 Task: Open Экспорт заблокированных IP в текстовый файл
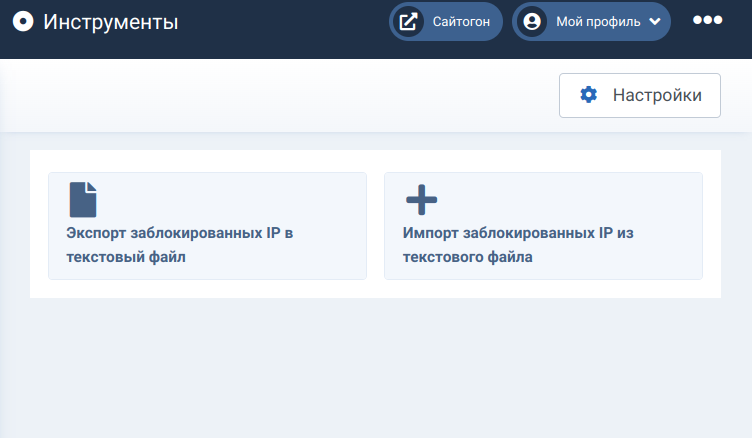[x=207, y=226]
